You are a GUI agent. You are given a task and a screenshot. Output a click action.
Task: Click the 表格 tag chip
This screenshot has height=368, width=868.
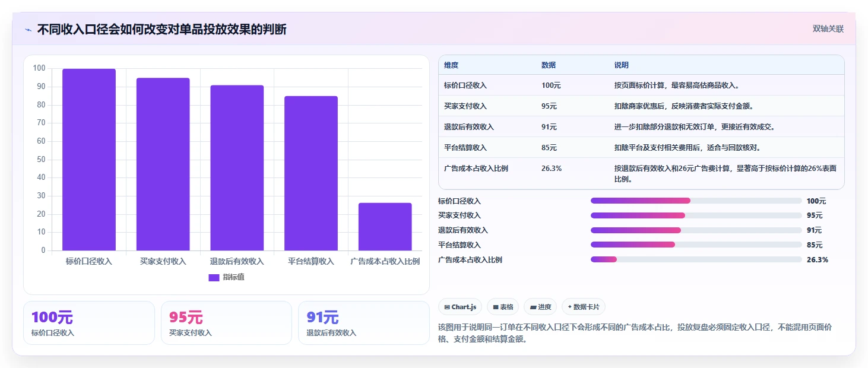click(x=503, y=307)
